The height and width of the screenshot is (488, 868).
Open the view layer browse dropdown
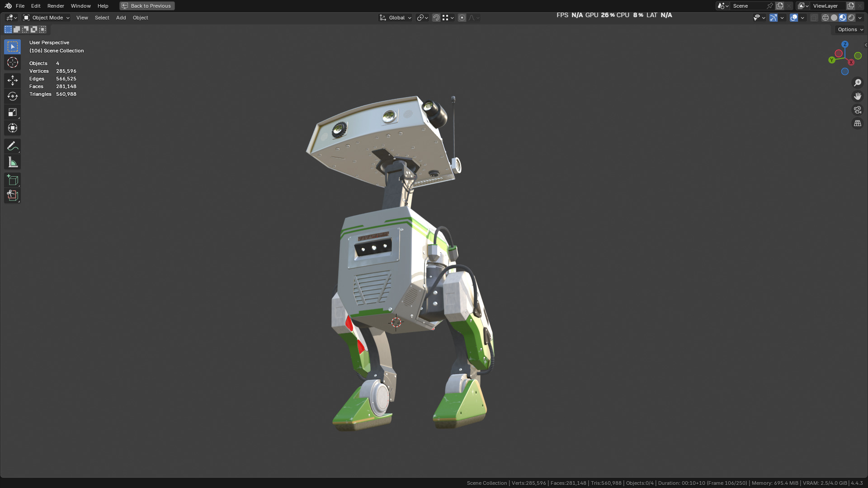point(803,6)
